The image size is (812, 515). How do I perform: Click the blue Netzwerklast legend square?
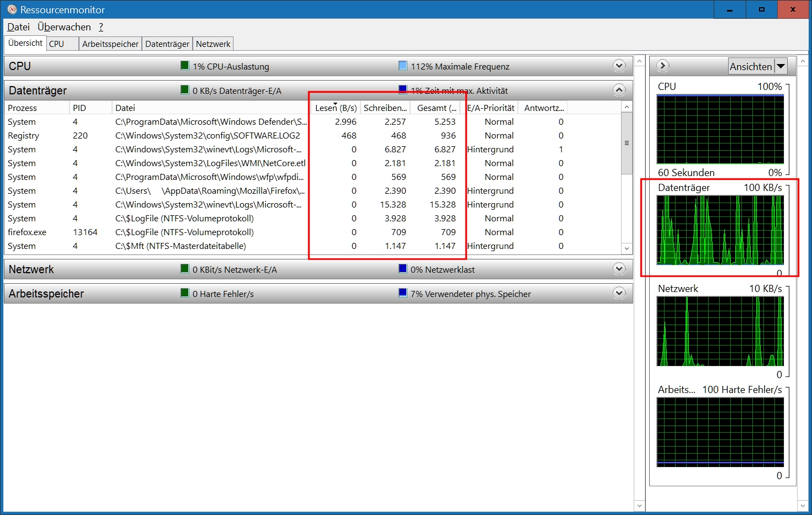403,269
